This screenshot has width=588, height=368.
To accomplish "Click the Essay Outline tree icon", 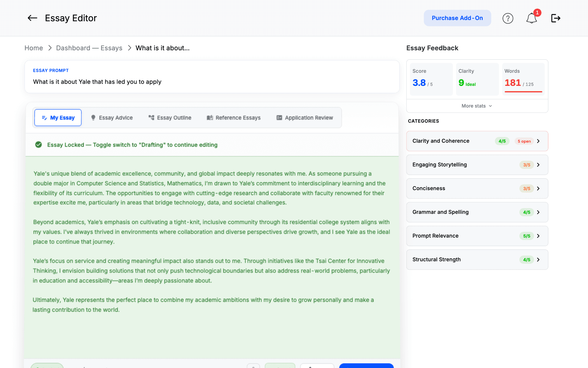I will click(151, 118).
